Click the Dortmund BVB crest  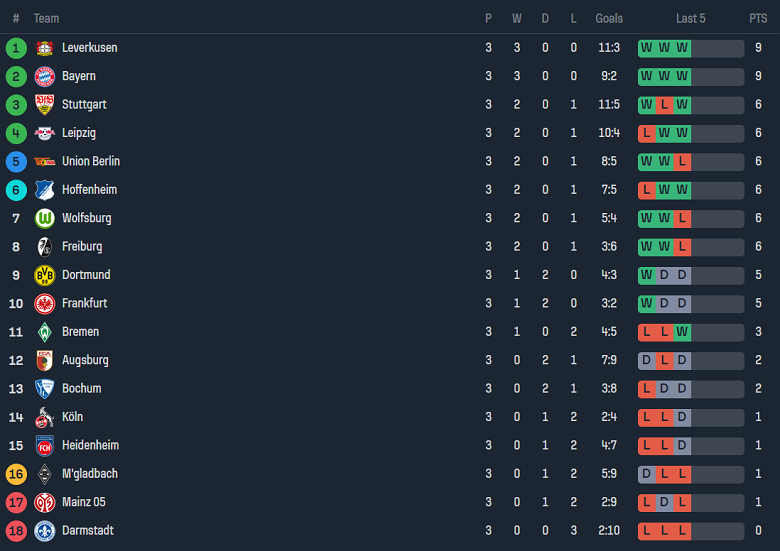tap(44, 275)
